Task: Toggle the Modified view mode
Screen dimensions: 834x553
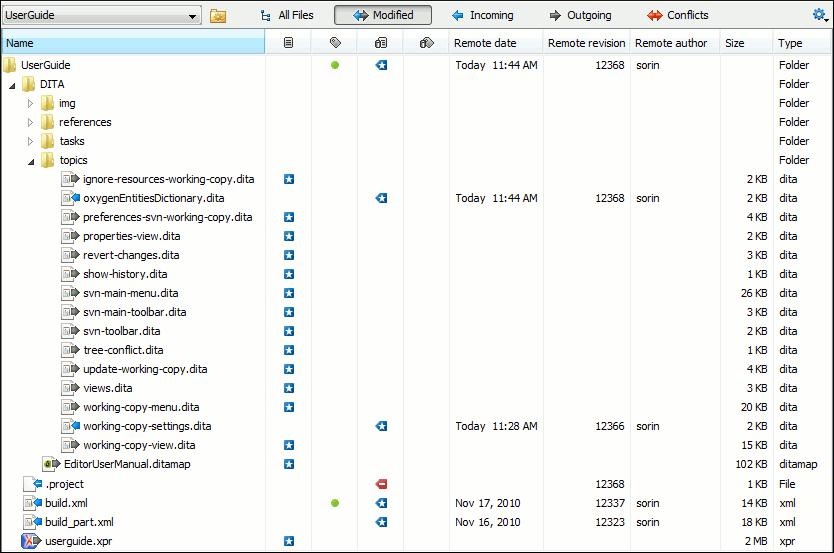Action: pyautogui.click(x=383, y=15)
